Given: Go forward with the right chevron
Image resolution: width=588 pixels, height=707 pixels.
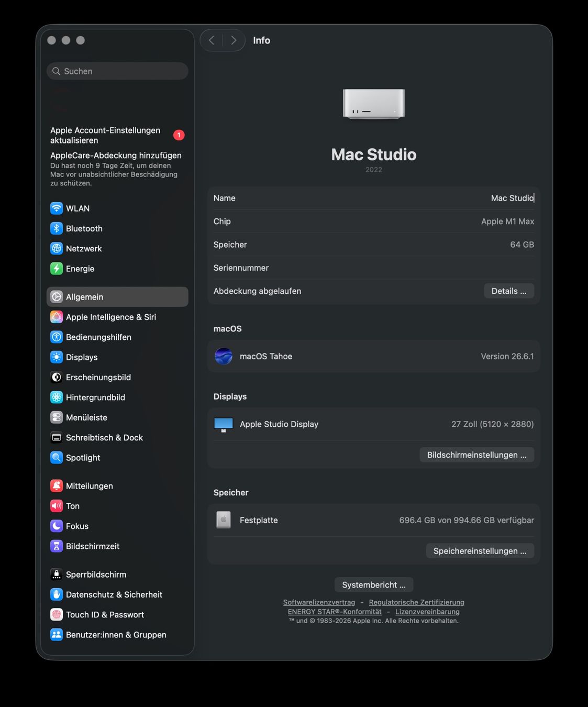Looking at the screenshot, I should coord(234,40).
